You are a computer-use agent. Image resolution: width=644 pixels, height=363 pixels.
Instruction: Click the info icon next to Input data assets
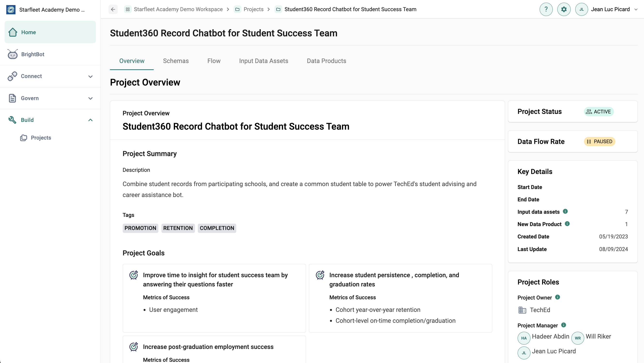[x=565, y=211]
